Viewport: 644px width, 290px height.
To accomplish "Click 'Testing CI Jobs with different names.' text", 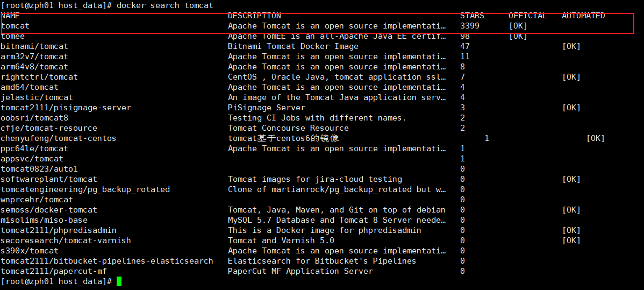I will 318,118.
